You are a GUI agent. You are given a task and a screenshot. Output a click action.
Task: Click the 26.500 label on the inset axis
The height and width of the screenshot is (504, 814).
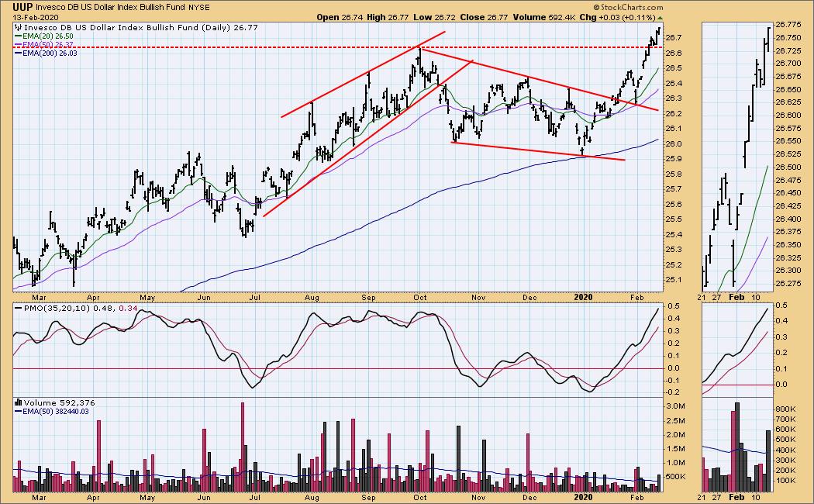[x=788, y=167]
